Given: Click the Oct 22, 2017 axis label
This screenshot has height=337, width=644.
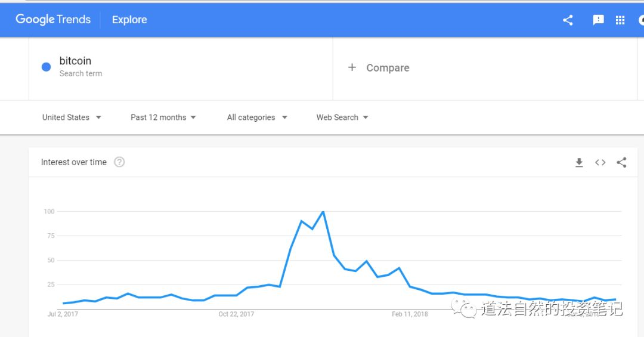Looking at the screenshot, I should tap(236, 314).
